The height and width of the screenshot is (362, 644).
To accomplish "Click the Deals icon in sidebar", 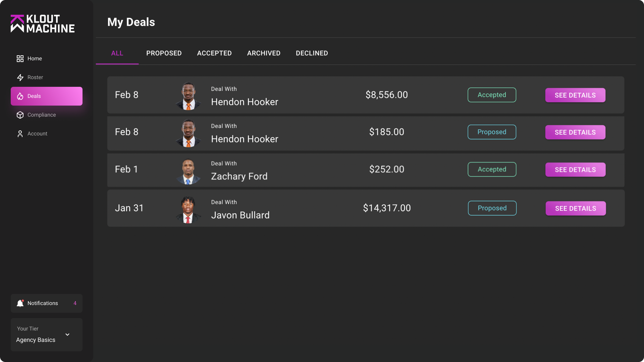I will 20,96.
